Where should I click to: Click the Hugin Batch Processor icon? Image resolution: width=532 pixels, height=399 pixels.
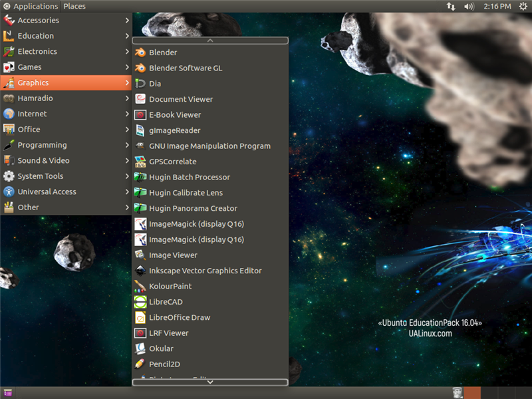pyautogui.click(x=140, y=177)
